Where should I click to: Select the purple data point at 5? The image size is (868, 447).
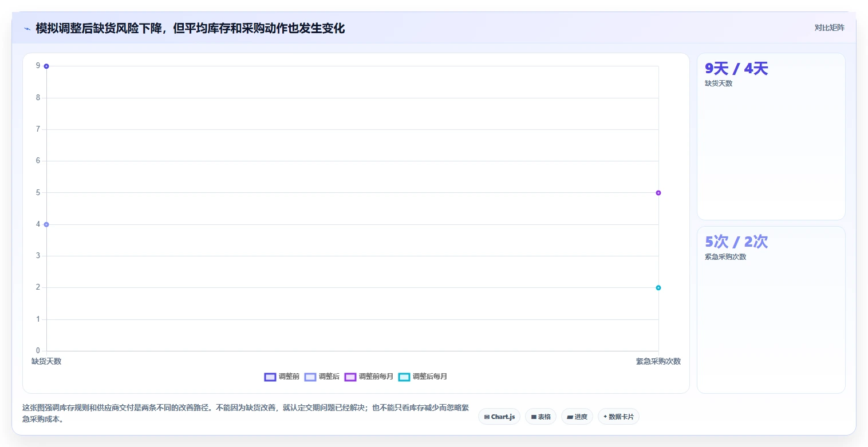coord(658,193)
